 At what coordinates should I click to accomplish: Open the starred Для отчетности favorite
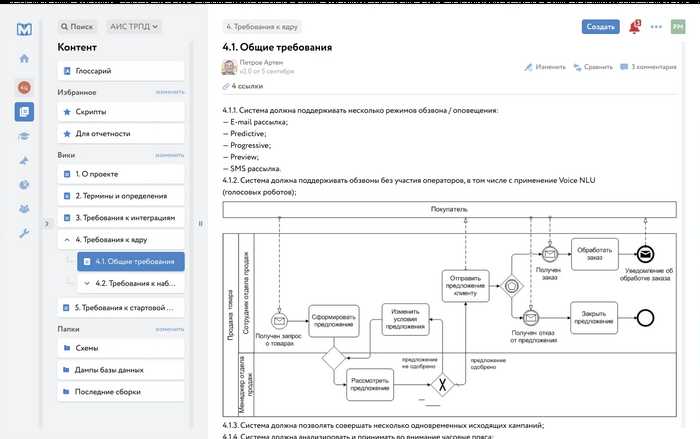(x=121, y=134)
